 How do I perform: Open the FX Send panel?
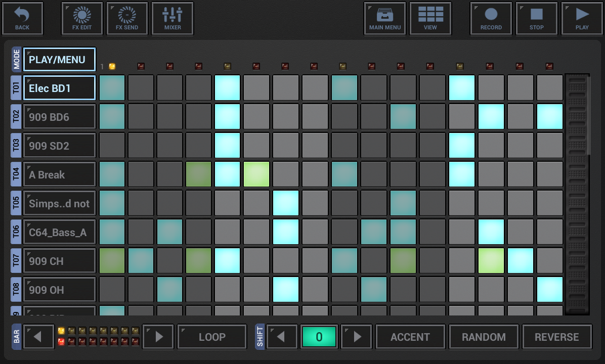click(127, 19)
